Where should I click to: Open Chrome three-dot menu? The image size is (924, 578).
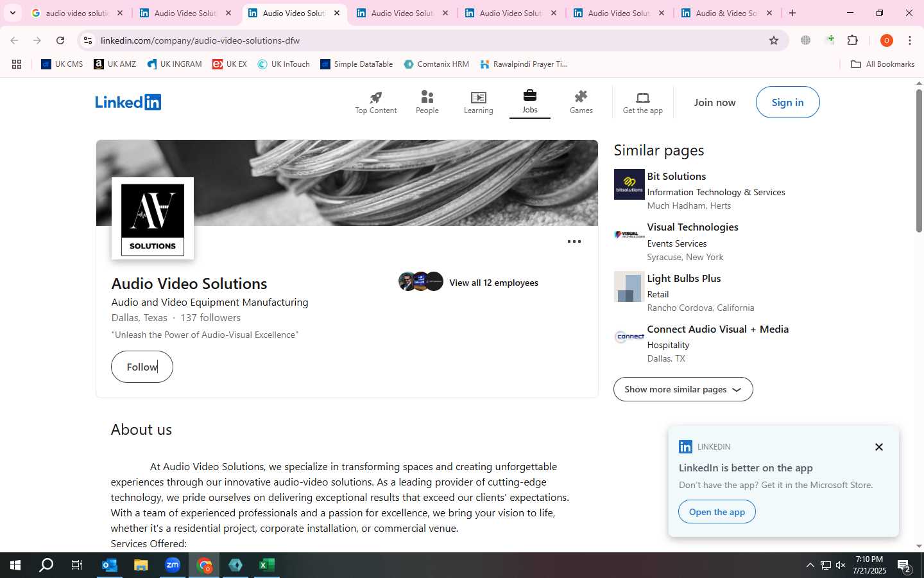point(910,40)
